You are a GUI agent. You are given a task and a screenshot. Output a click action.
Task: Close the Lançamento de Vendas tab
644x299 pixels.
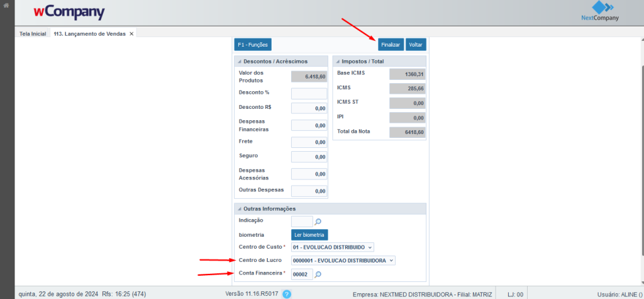(131, 33)
